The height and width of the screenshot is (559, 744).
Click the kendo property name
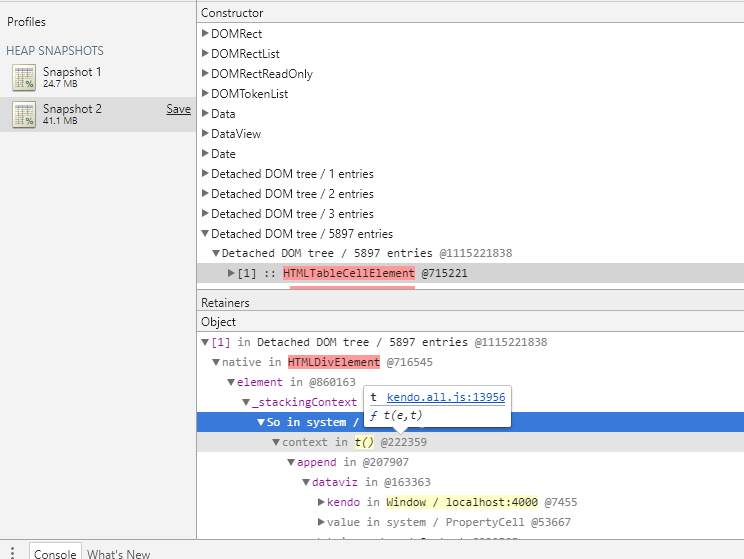click(344, 502)
